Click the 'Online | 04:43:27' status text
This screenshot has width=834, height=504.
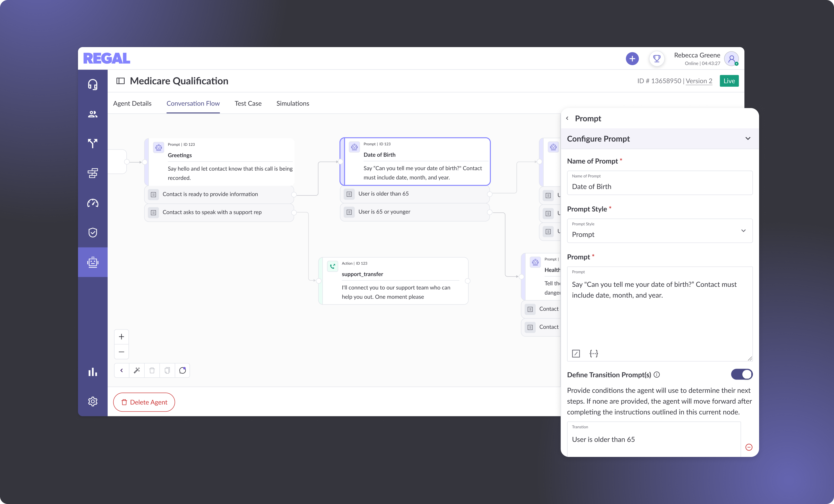tap(702, 63)
